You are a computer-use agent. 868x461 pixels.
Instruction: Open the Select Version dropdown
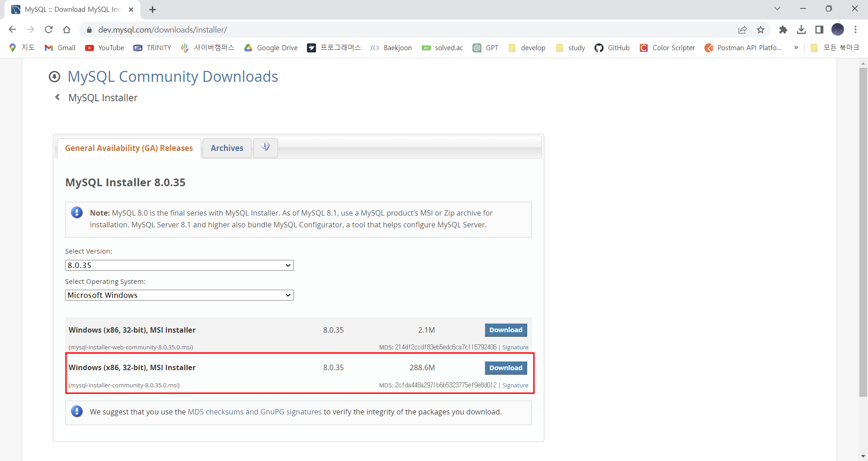(179, 265)
